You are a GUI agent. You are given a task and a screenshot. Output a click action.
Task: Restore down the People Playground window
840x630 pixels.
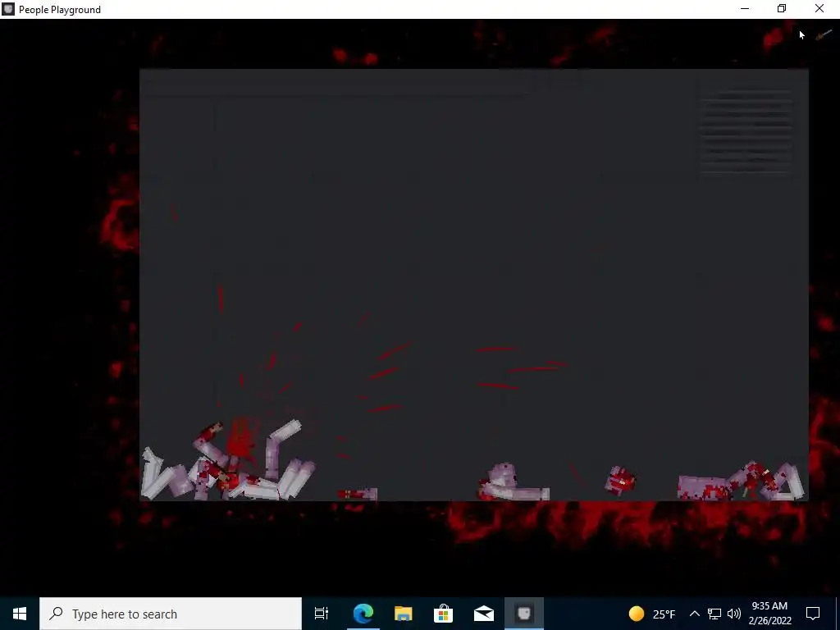pos(782,9)
